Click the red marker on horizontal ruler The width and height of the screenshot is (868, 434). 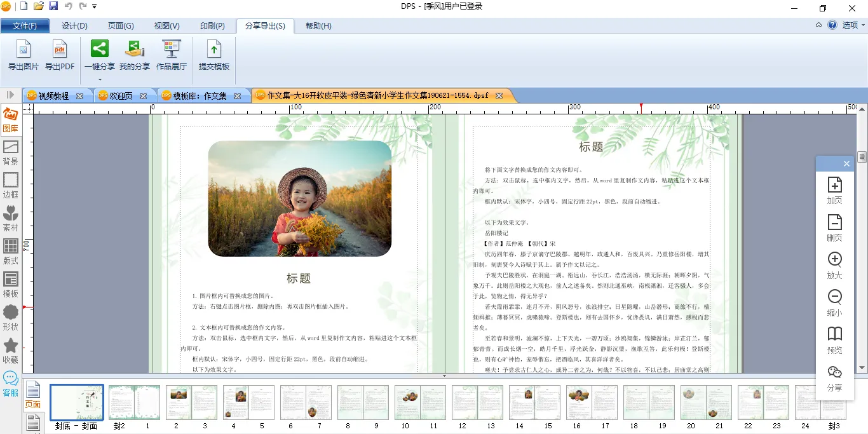pos(641,105)
